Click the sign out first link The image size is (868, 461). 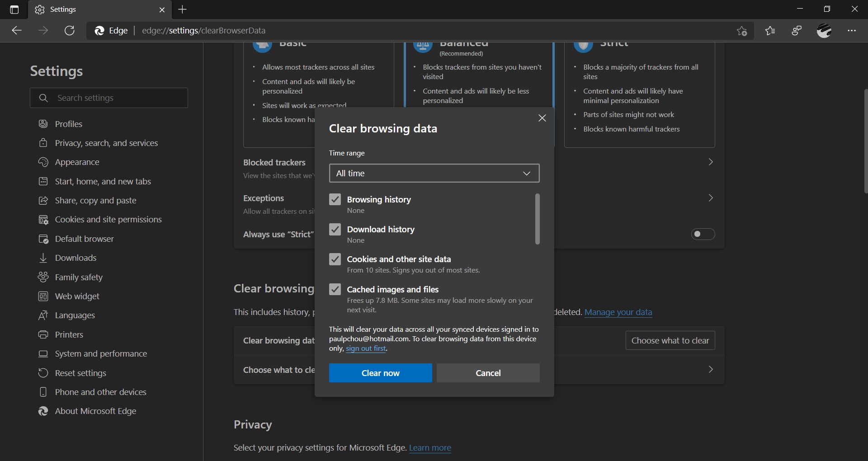(366, 348)
